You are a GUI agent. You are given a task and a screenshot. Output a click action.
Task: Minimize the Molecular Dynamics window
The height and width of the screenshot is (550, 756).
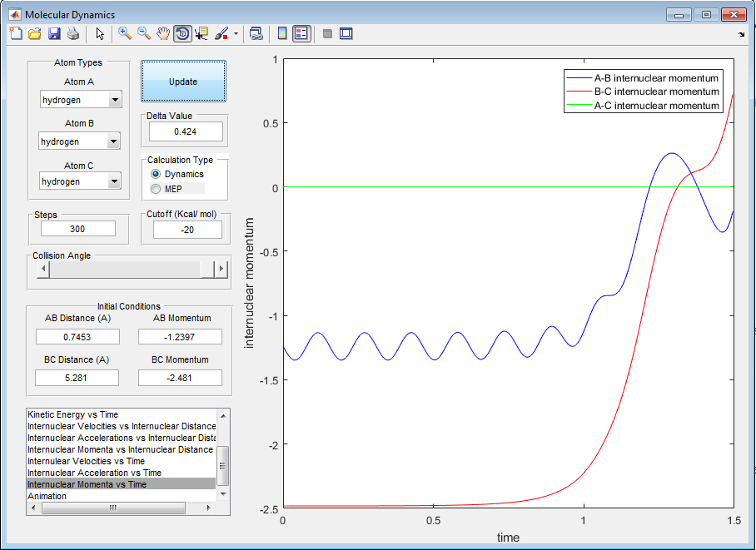click(679, 15)
